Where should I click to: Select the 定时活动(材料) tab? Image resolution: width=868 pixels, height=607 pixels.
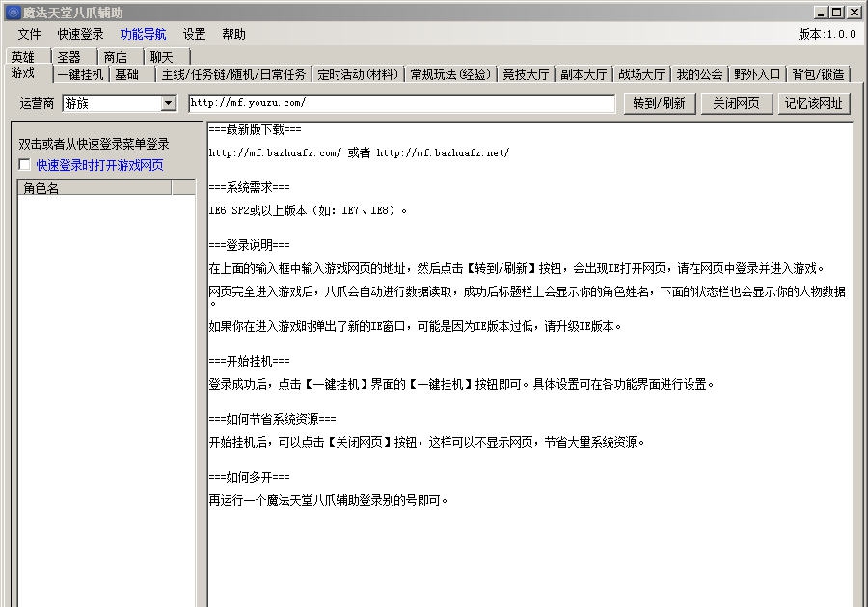pyautogui.click(x=358, y=73)
